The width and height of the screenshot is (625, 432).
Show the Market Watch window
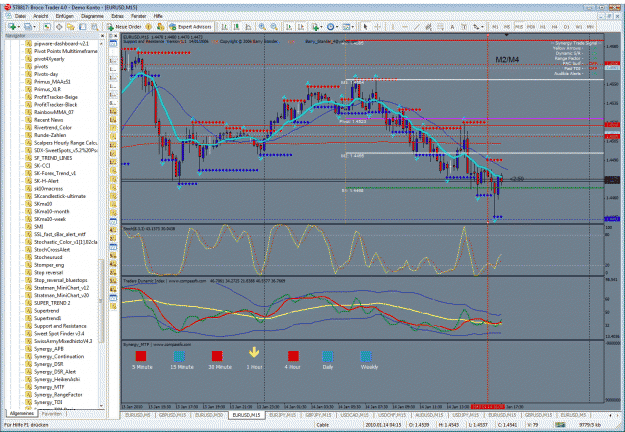point(47,27)
